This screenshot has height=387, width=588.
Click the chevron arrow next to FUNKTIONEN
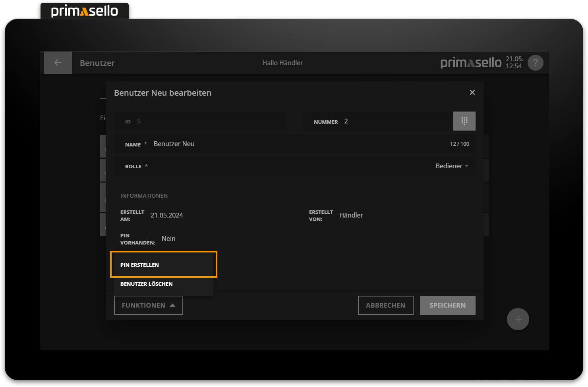(172, 305)
